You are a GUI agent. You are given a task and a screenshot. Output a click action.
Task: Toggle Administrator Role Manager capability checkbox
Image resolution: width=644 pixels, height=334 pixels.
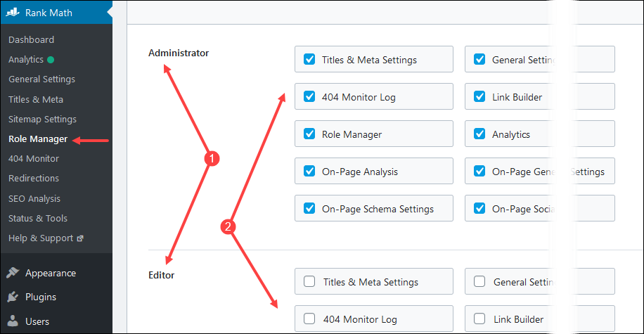[x=309, y=134]
